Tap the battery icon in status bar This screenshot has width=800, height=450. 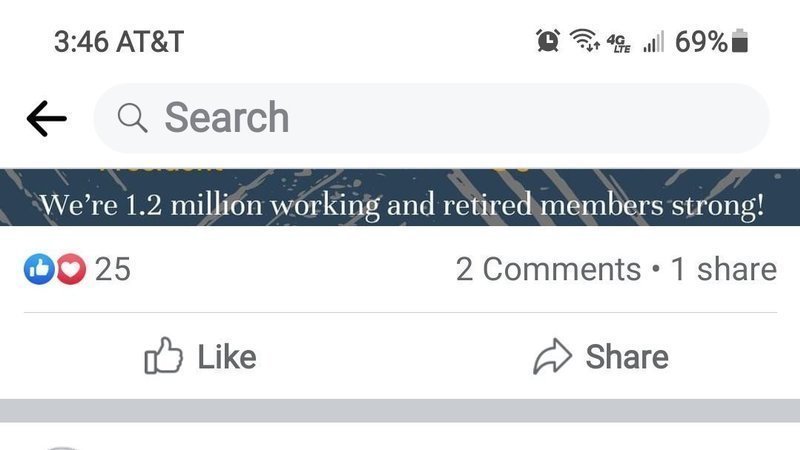(740, 41)
